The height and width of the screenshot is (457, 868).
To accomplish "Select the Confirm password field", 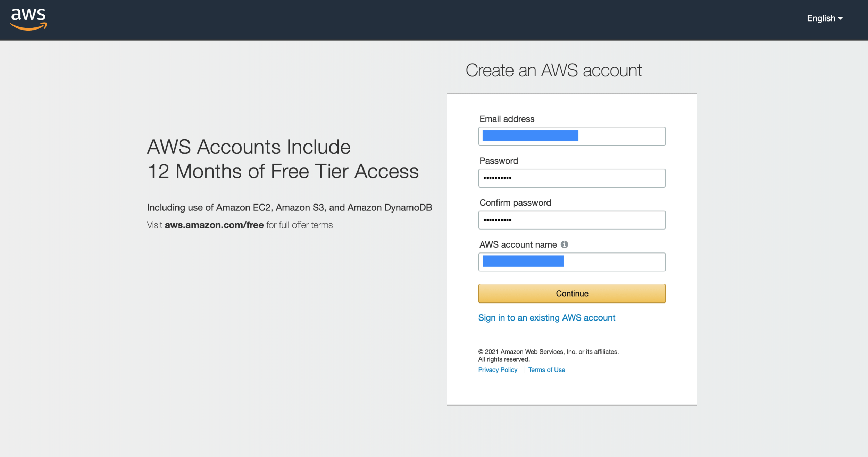I will coord(572,220).
